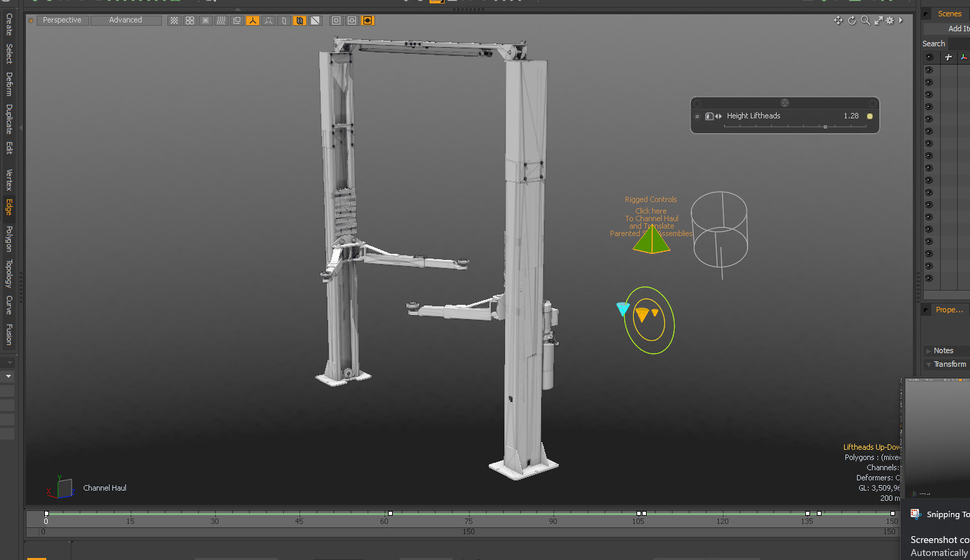Screen dimensions: 970x560
Task: Toggle the cross-shaped viewport toolbar icon
Action: coord(206,20)
